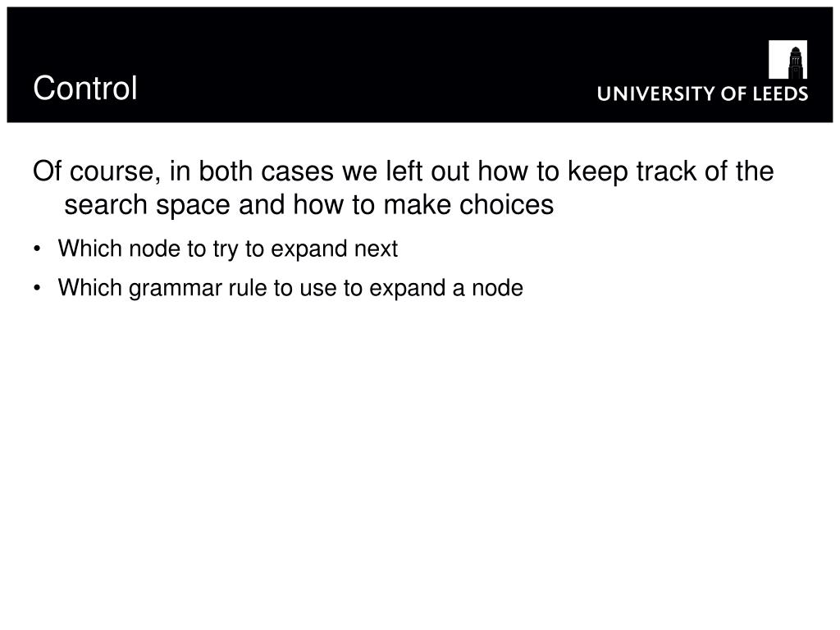
Task: Click the University of Leeds tower logo
Action: (787, 59)
